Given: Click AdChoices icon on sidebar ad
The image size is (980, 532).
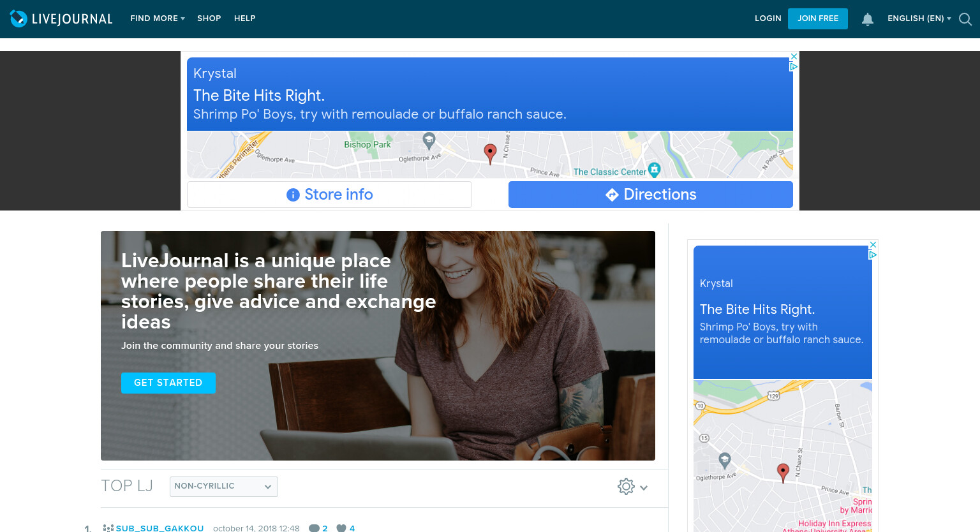Looking at the screenshot, I should (873, 255).
